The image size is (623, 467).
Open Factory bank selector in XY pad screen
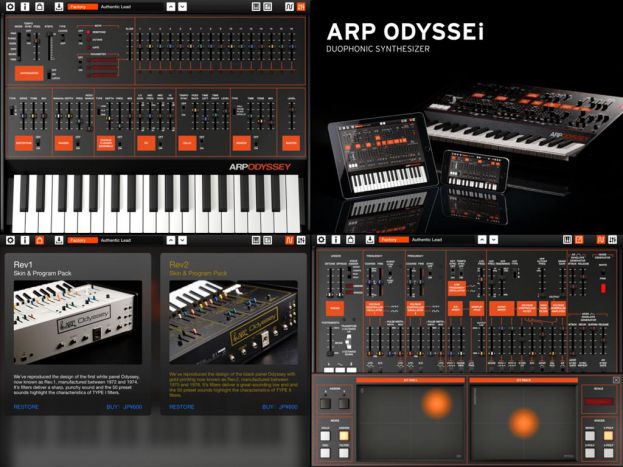tap(393, 239)
